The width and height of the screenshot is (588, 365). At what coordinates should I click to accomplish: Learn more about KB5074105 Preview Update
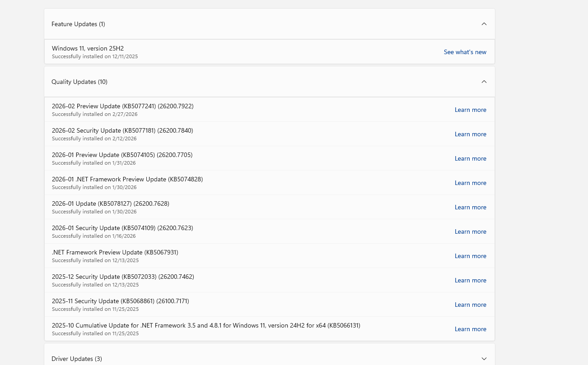[x=471, y=158]
